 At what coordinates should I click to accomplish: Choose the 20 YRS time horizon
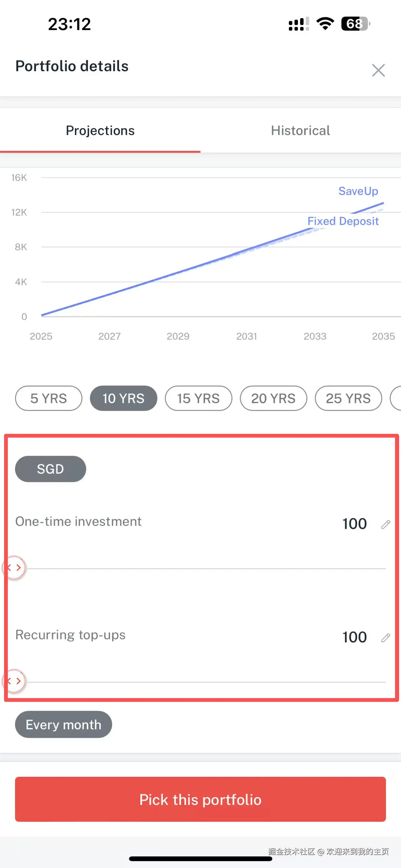click(x=273, y=398)
